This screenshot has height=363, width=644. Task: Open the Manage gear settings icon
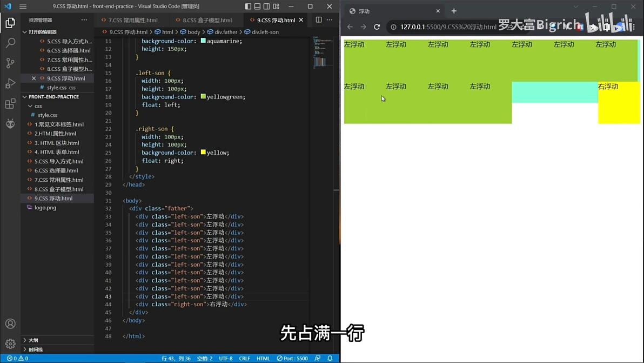pos(10,344)
